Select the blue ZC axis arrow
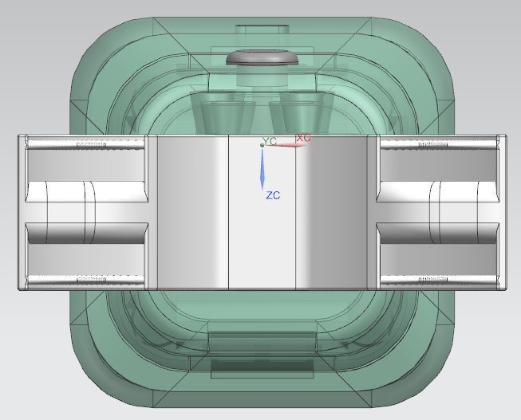The width and height of the screenshot is (521, 420). tap(262, 169)
